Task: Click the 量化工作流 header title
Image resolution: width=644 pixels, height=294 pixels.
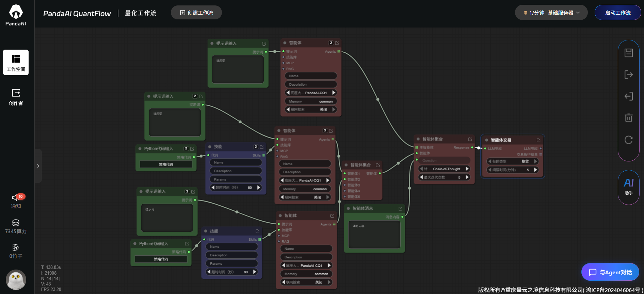Action: coord(141,13)
